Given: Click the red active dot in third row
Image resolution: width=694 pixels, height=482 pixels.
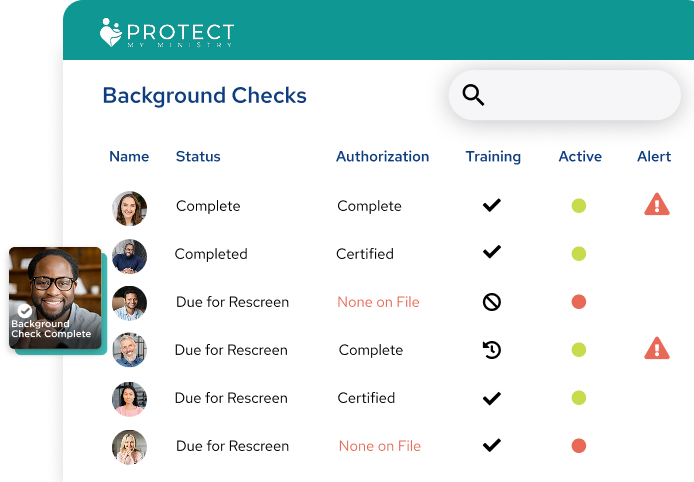Looking at the screenshot, I should point(579,302).
